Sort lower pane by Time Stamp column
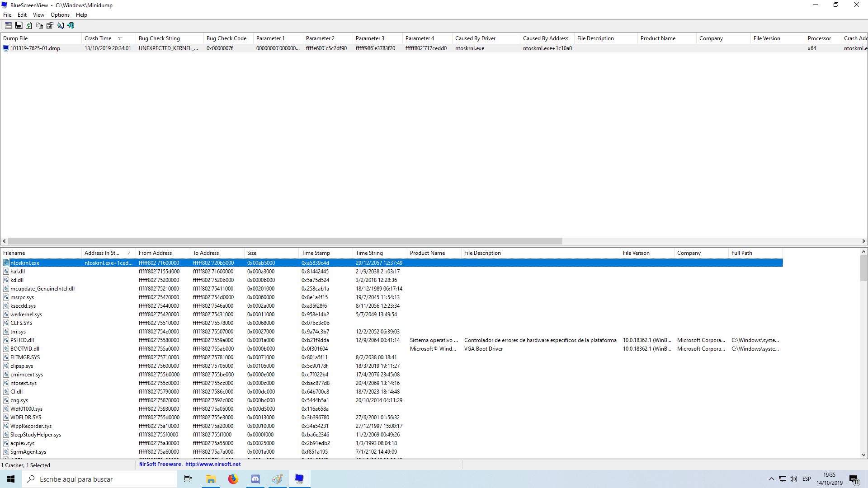The image size is (868, 488). pyautogui.click(x=325, y=253)
